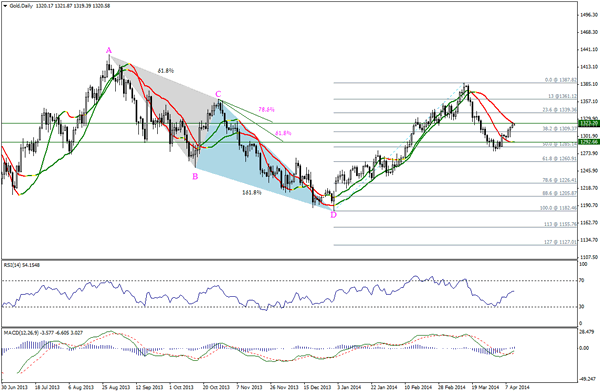Screen dimensions: 600x392
Task: Click the RSI(14) 54.1548 indicator label
Action: 21,265
